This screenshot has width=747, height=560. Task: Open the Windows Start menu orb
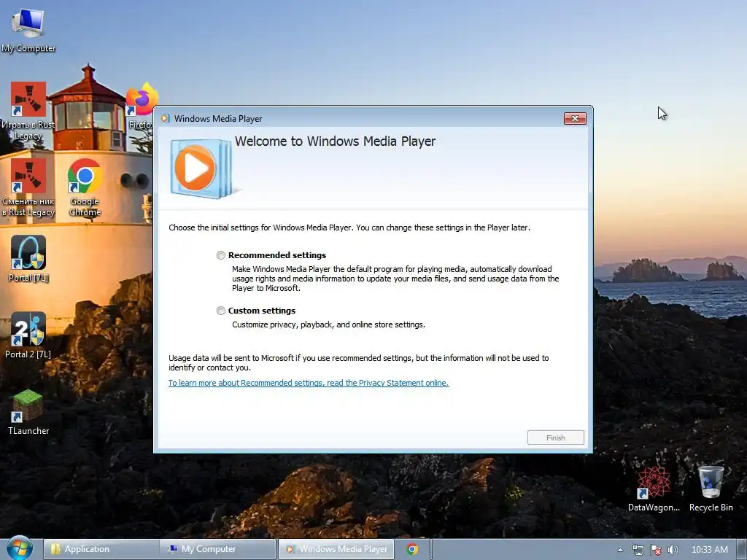(x=20, y=548)
